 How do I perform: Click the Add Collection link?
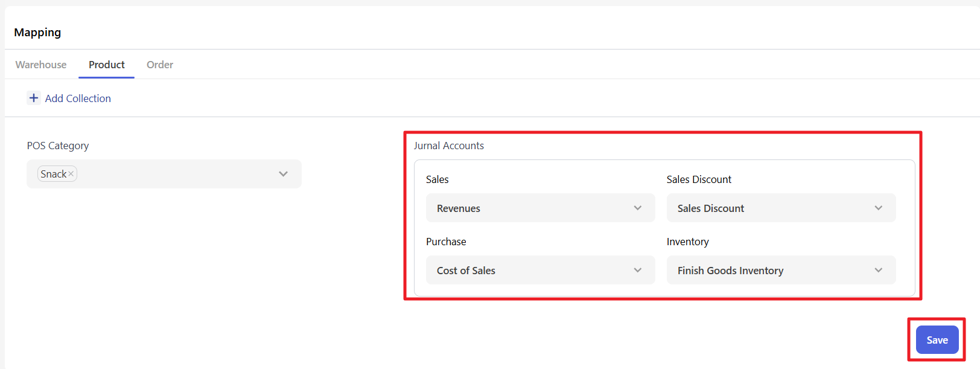click(78, 98)
